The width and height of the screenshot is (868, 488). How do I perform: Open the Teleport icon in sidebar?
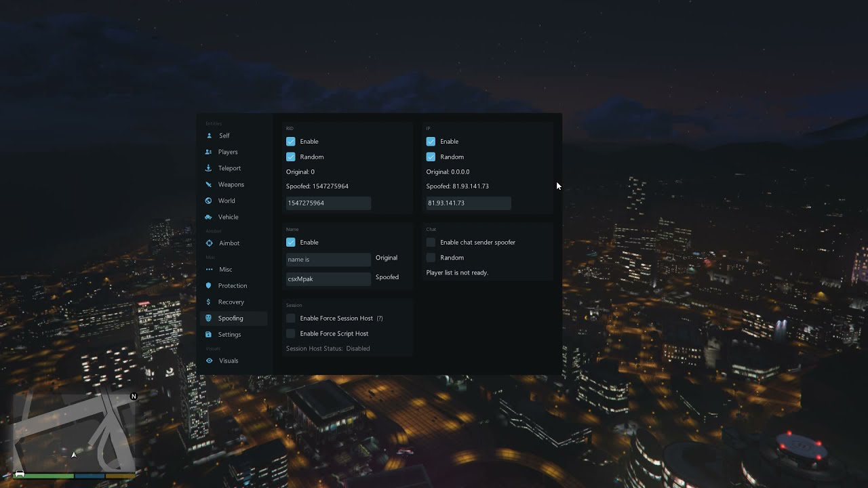coord(209,168)
